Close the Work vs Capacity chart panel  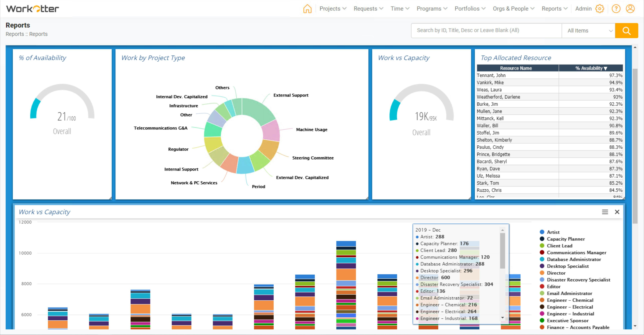(x=617, y=212)
